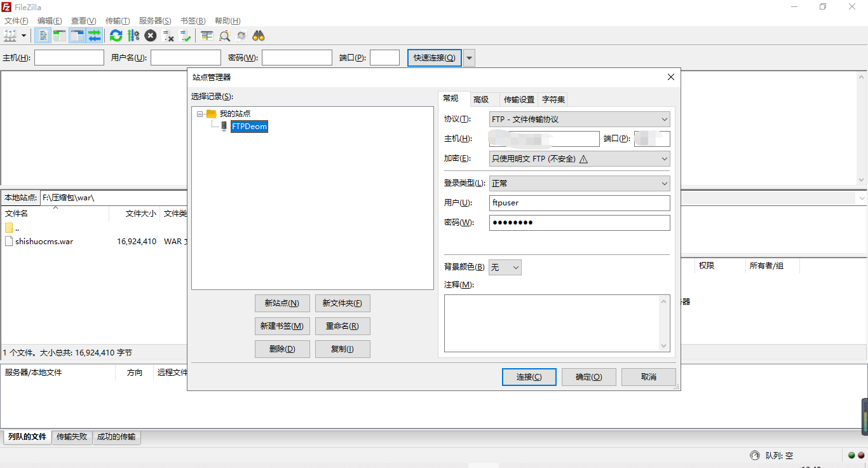This screenshot has width=868, height=468.
Task: Click the reconnect to last server icon
Action: click(x=186, y=36)
